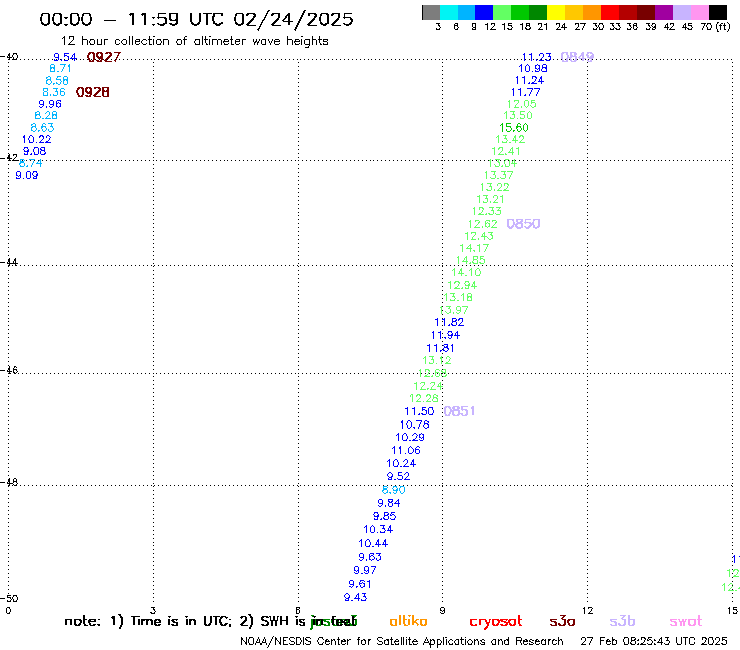
Task: Click the wave height value 13.37
Action: (498, 175)
